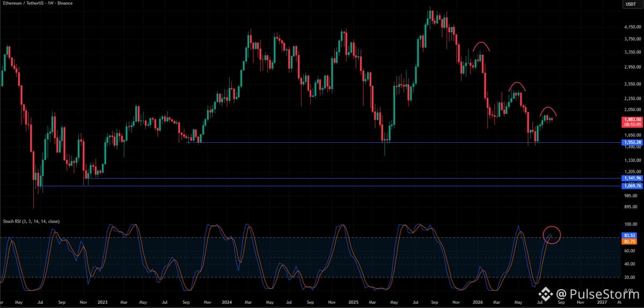Viewport: 644px width, 308px height.
Task: Select the Stoch RSI indicator legend
Action: (30, 221)
